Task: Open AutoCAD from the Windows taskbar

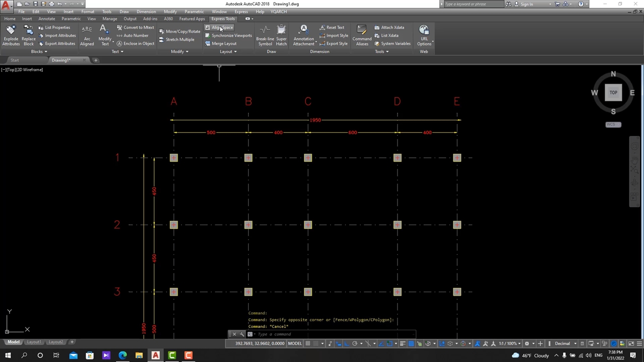Action: click(155, 355)
